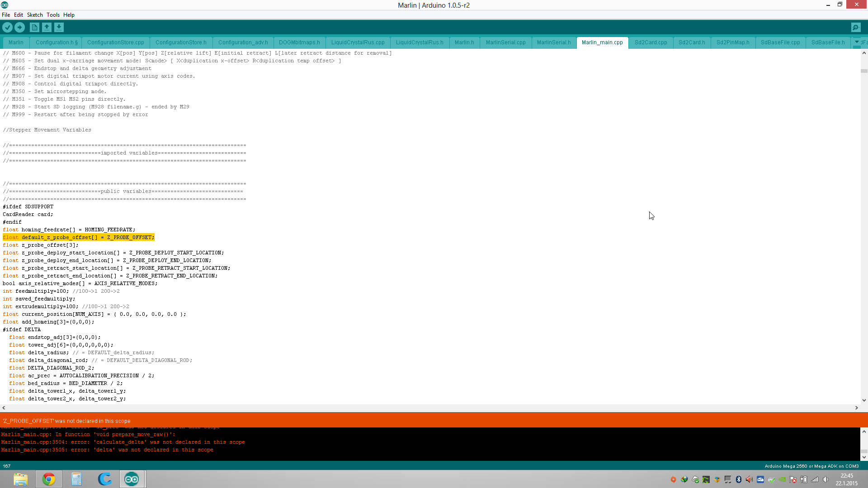The image size is (868, 488).
Task: Click the Z_PROBE_OFFSET not declared error message
Action: [x=66, y=421]
